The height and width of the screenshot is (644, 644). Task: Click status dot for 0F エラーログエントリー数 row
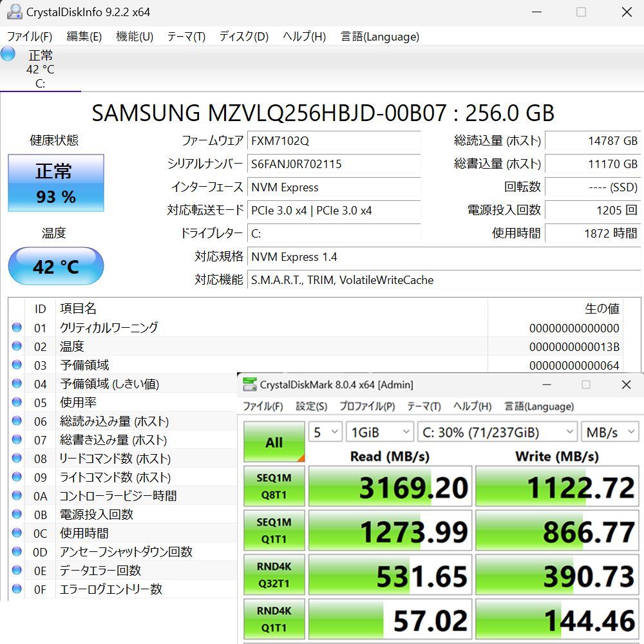pos(17,589)
